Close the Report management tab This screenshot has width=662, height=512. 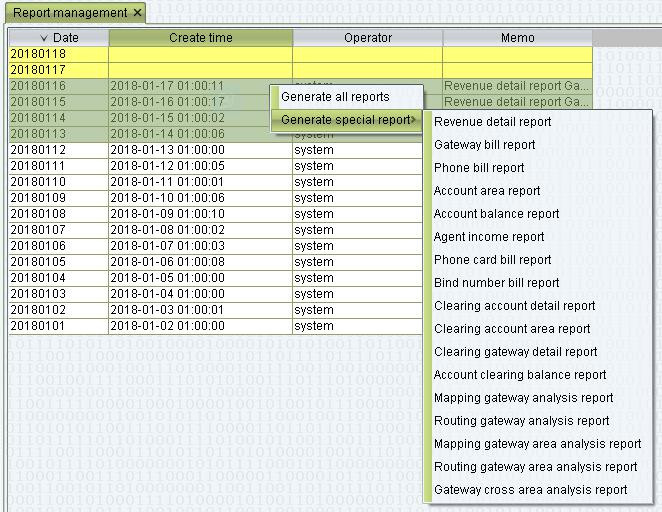(x=137, y=13)
